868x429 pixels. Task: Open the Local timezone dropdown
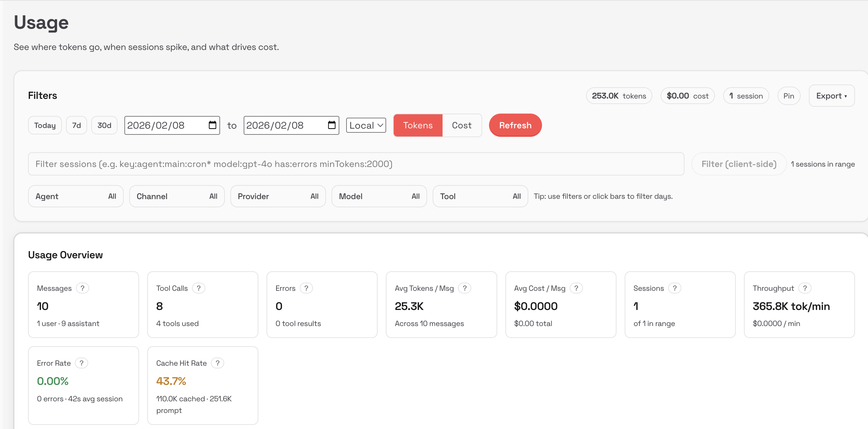pyautogui.click(x=366, y=125)
